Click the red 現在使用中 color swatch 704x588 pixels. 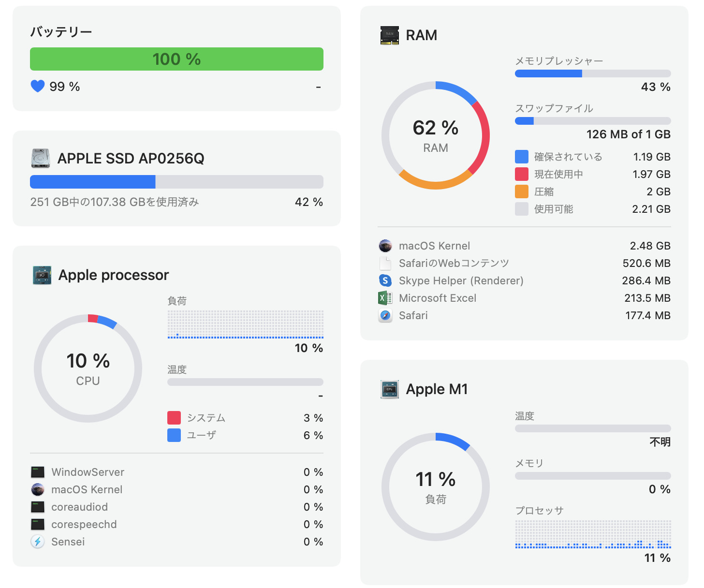tap(522, 174)
